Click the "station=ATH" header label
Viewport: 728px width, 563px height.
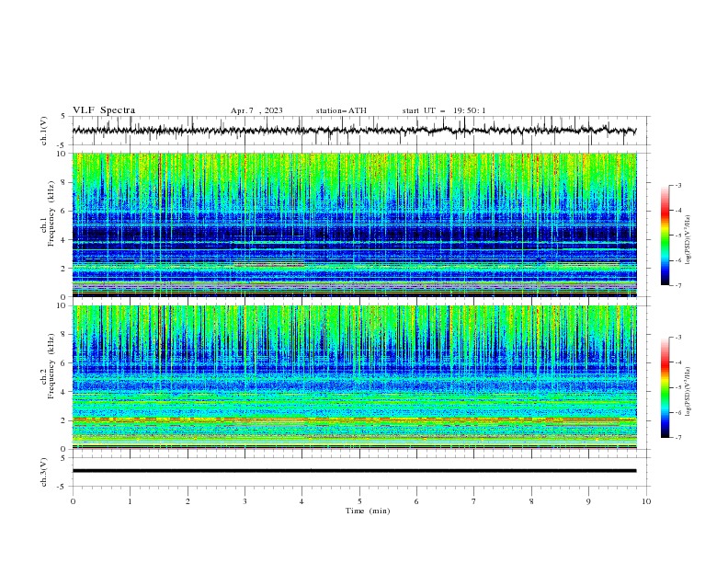point(341,110)
